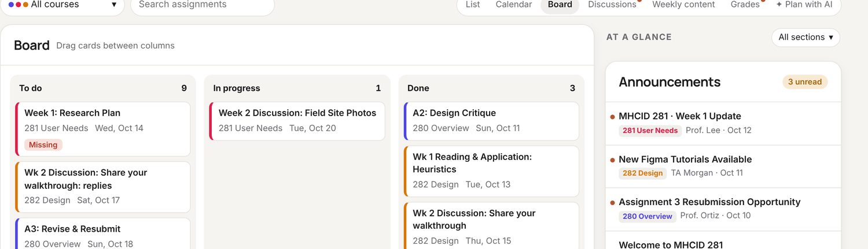This screenshot has height=249, width=868.
Task: Click the Search assignments field
Action: pyautogui.click(x=203, y=5)
